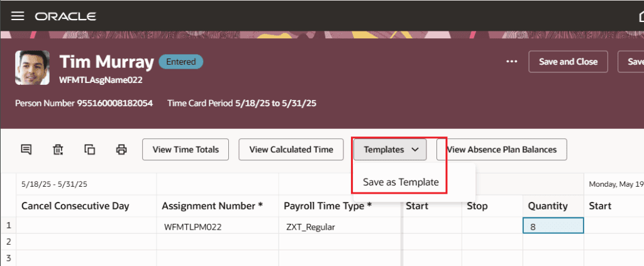The image size is (644, 266).
Task: Select the ZXT_Regular payroll time type cell
Action: 340,226
